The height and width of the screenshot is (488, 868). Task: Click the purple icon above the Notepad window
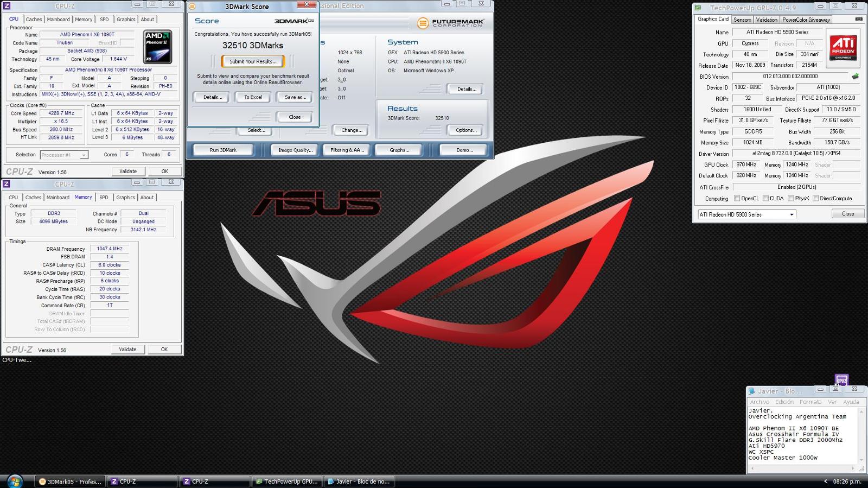[x=841, y=380]
